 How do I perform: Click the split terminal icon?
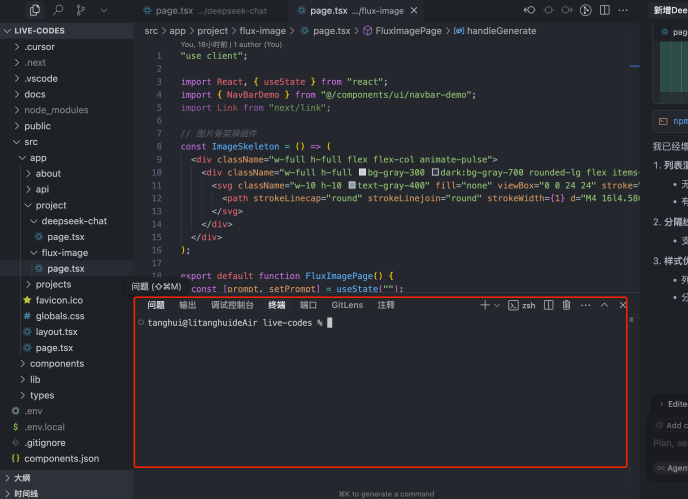pos(548,305)
